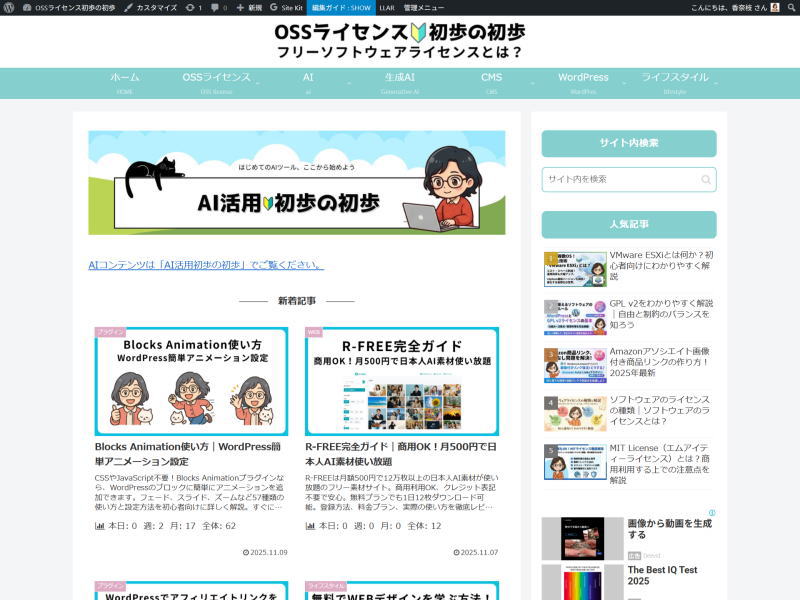Click the search icon at the admin bar's right end

[791, 7]
